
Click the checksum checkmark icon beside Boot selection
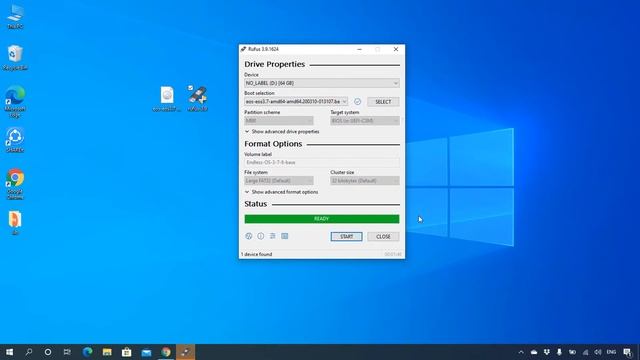click(x=357, y=101)
